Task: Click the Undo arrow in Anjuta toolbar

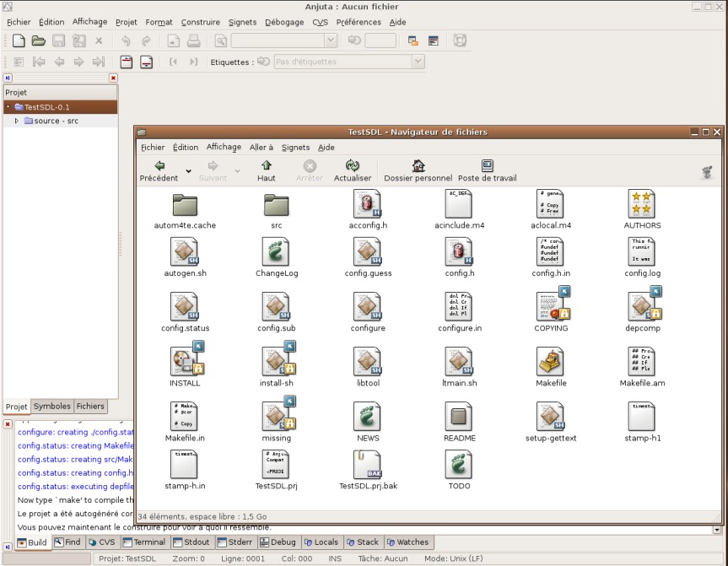Action: [126, 40]
